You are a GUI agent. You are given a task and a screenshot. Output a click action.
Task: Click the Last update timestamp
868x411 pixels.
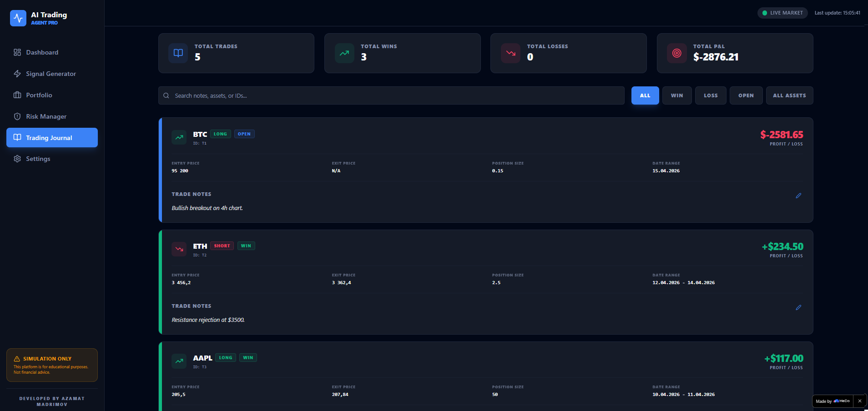(x=837, y=13)
